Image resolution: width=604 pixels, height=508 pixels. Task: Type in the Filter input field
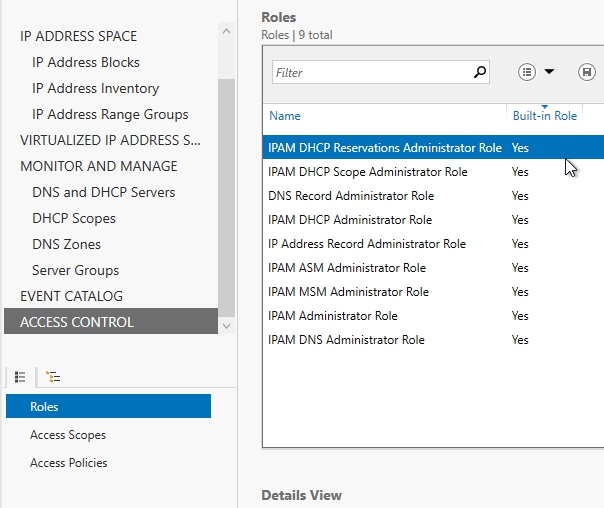click(x=370, y=72)
